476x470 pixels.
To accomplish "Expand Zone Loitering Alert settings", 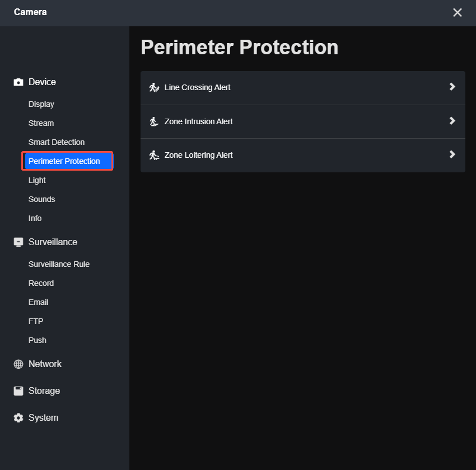I will click(452, 156).
